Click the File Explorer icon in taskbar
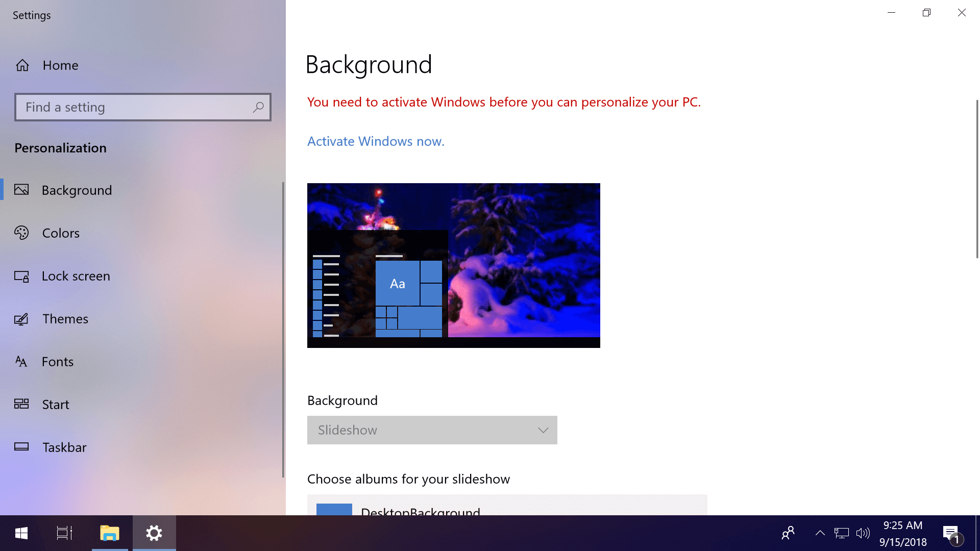Viewport: 980px width, 551px height. click(109, 533)
